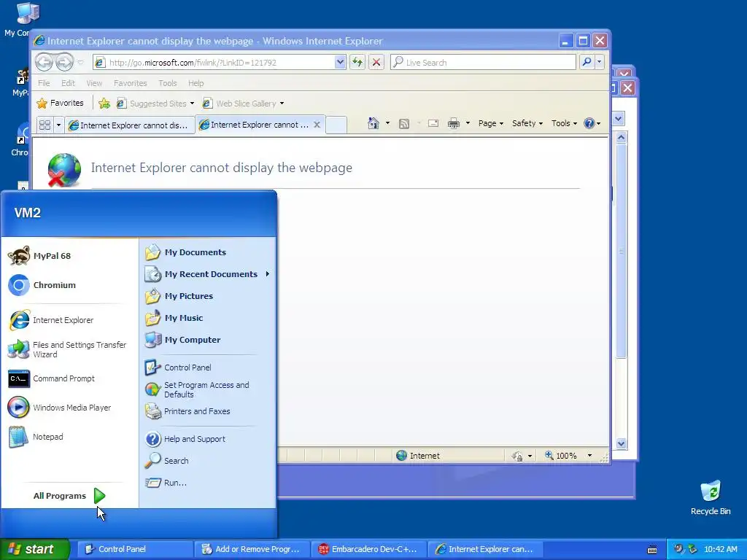Open the Tools menu in menu bar

pyautogui.click(x=167, y=83)
